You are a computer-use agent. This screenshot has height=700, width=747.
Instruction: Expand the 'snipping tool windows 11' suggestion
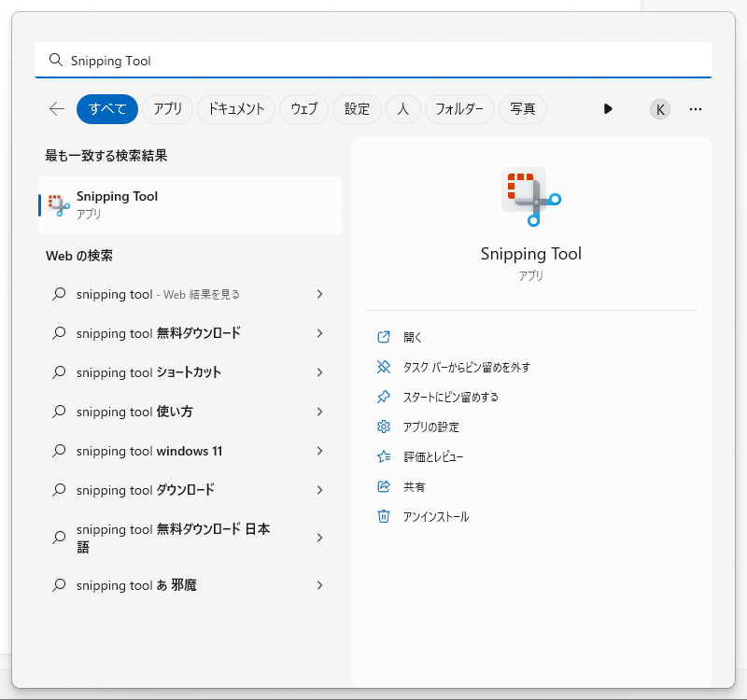click(x=320, y=451)
